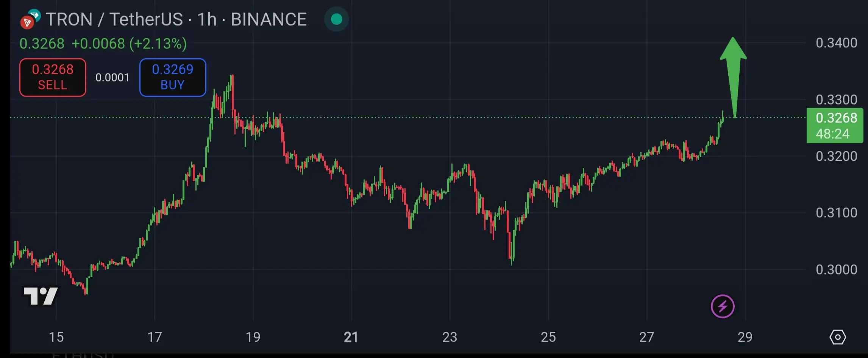Click the 0.0001 spread value
The height and width of the screenshot is (358, 868).
click(x=112, y=78)
